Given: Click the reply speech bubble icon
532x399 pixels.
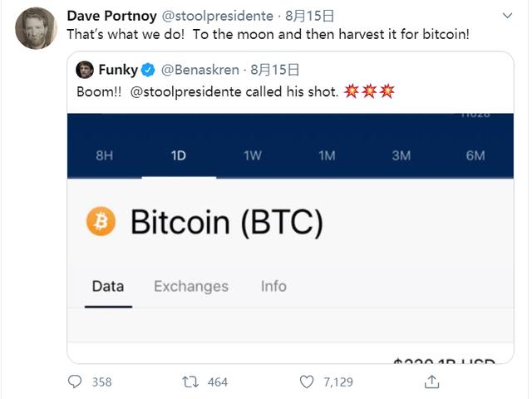Looking at the screenshot, I should point(75,382).
